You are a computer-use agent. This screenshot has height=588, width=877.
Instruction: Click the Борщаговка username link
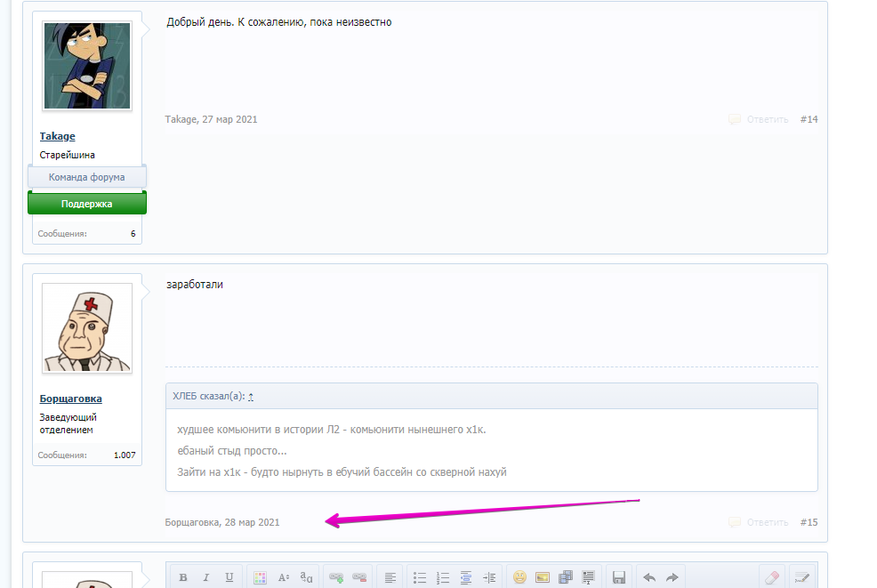(70, 399)
